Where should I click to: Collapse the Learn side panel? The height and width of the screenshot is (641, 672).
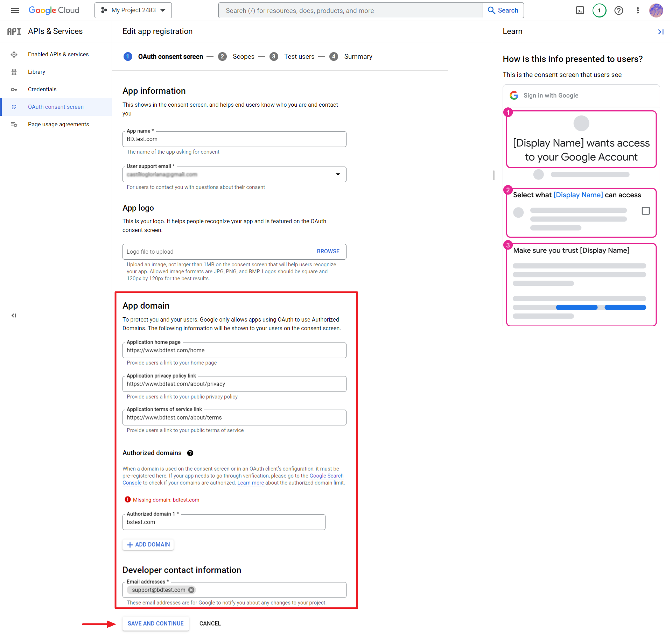click(x=660, y=32)
